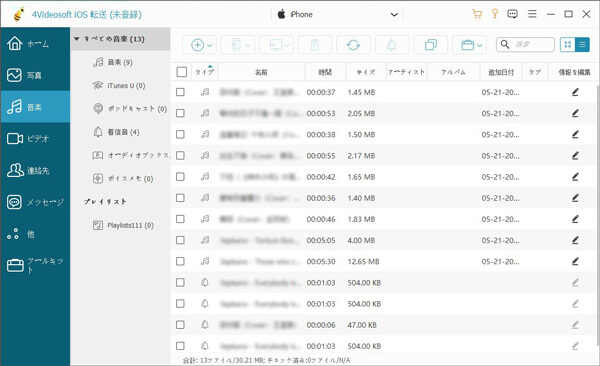Check the row with duration 00:00:42
Screen dimensions: 600x366
click(180, 177)
